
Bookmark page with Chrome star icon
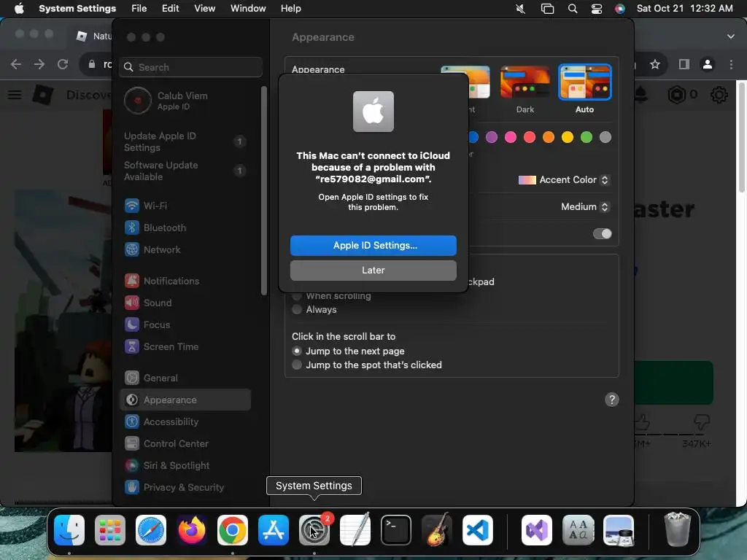click(655, 64)
